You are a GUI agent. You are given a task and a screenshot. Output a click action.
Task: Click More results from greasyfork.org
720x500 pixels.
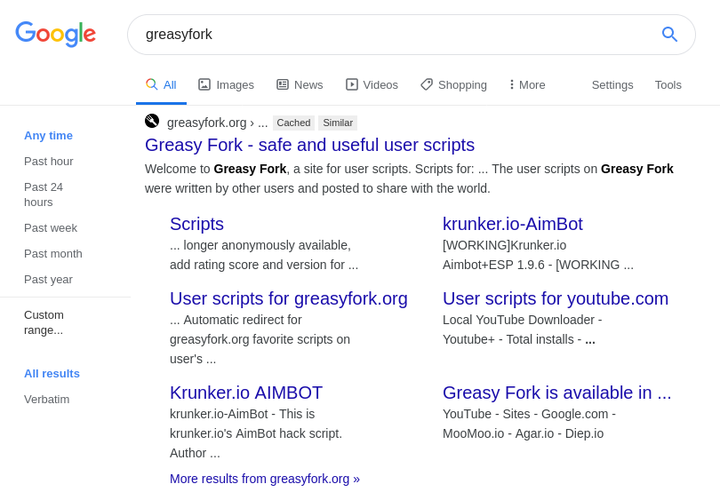coord(264,478)
